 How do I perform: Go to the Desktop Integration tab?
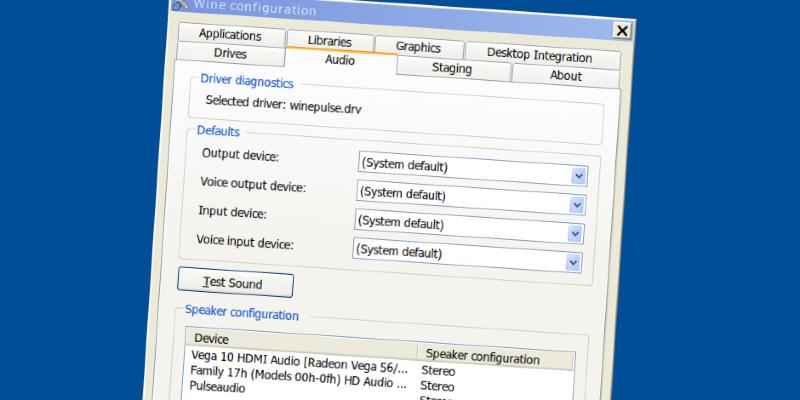539,55
